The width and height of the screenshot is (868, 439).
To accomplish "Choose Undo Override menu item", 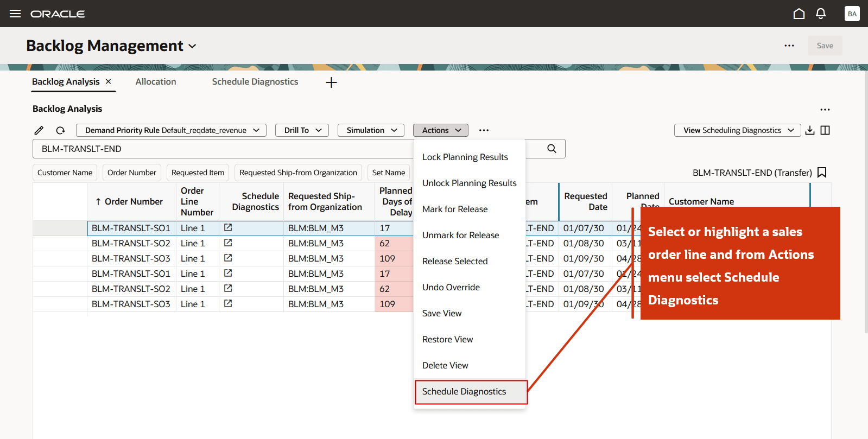I will point(470,287).
